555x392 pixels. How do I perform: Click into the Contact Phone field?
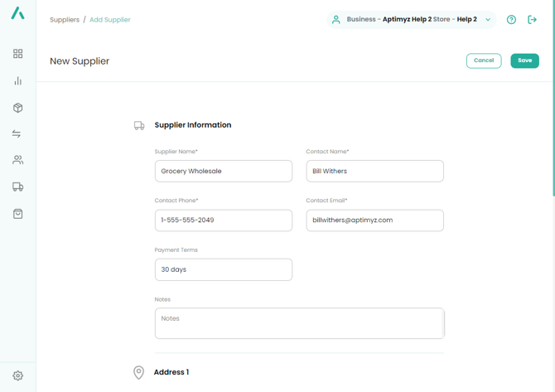223,220
